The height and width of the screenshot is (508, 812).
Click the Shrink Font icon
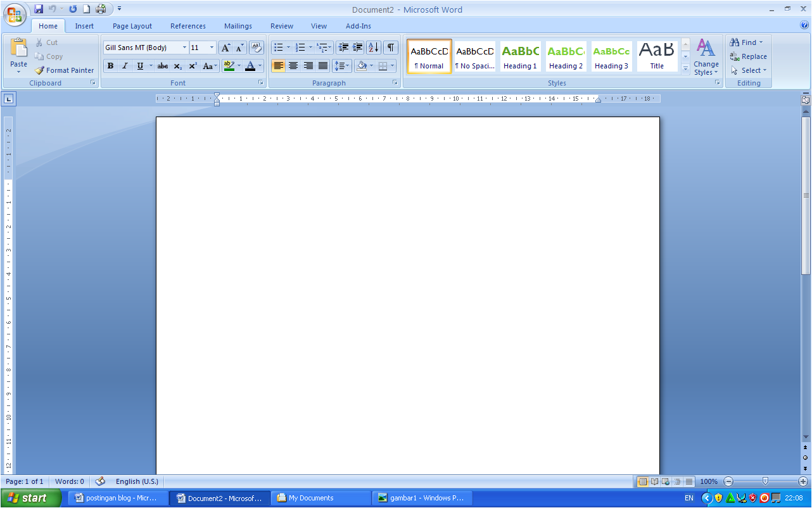pyautogui.click(x=240, y=48)
